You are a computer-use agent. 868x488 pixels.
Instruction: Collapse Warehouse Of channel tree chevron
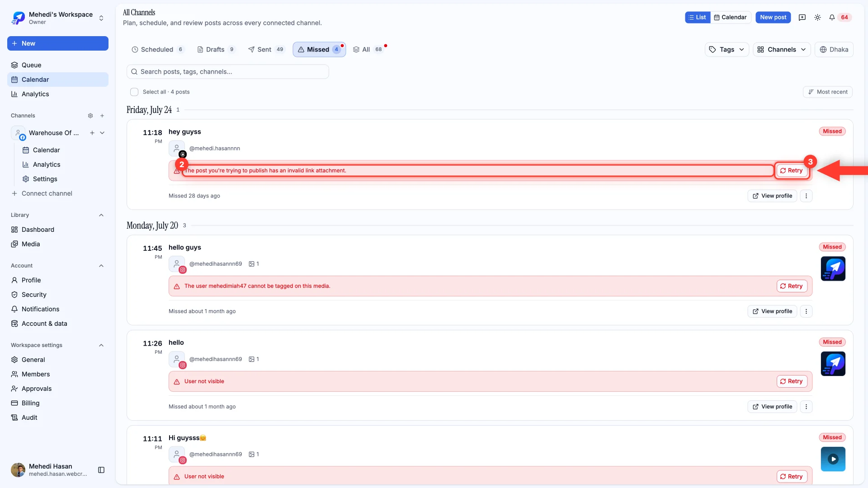pos(102,133)
